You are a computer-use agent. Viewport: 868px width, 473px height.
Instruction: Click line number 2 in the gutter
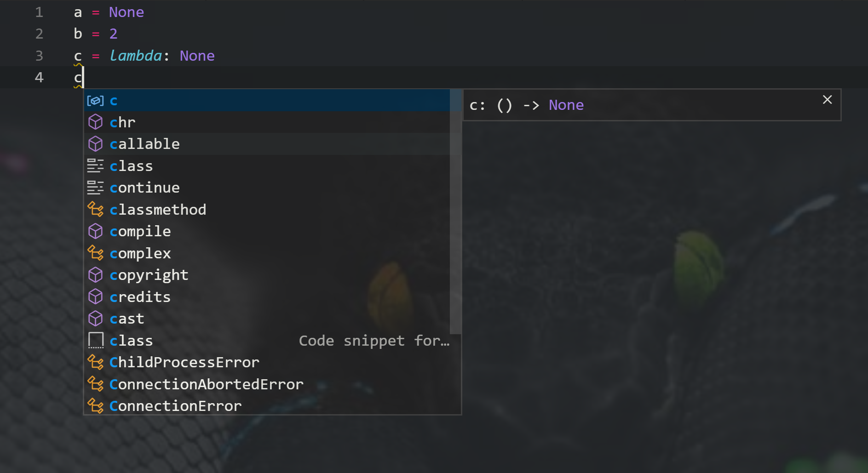39,34
